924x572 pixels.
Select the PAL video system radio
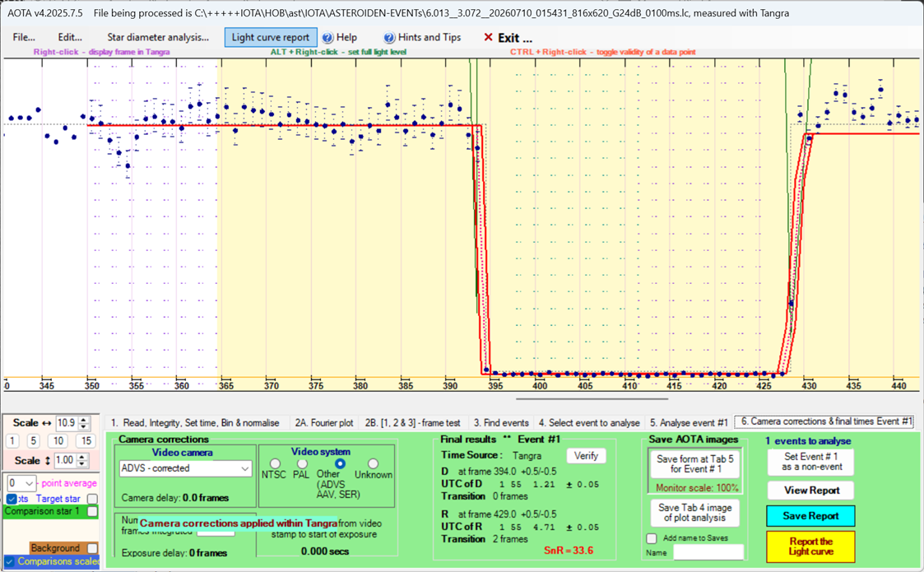(302, 463)
